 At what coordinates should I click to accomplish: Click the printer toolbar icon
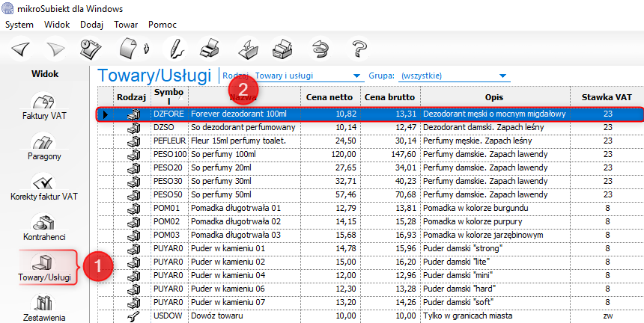[x=211, y=49]
